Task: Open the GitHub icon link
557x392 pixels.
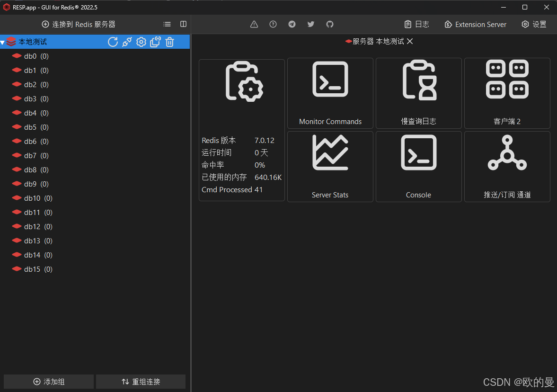Action: point(330,24)
